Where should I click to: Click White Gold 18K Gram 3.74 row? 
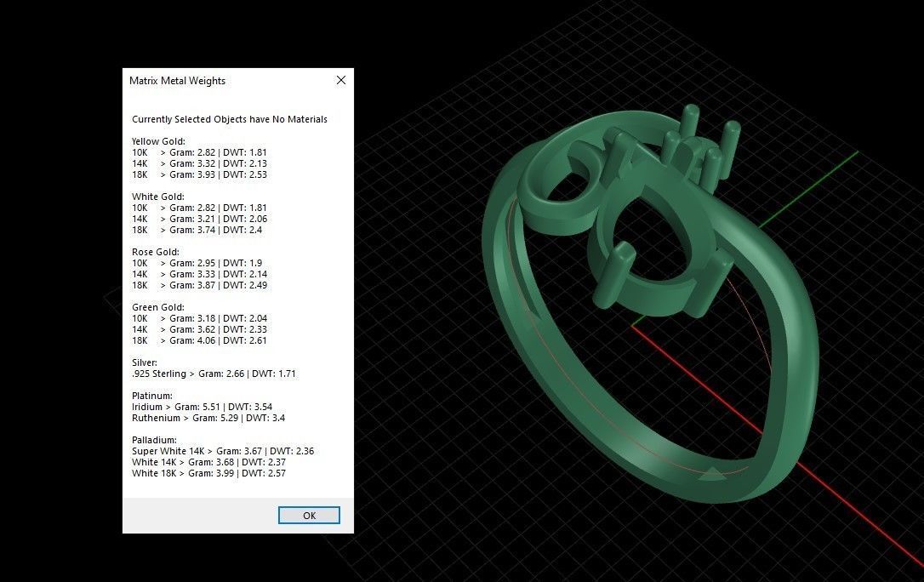tap(197, 231)
